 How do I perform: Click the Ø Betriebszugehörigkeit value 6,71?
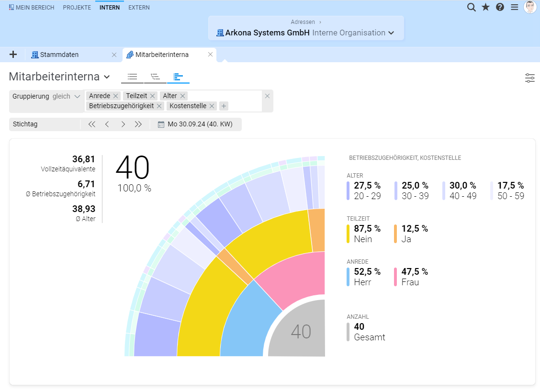pos(86,184)
